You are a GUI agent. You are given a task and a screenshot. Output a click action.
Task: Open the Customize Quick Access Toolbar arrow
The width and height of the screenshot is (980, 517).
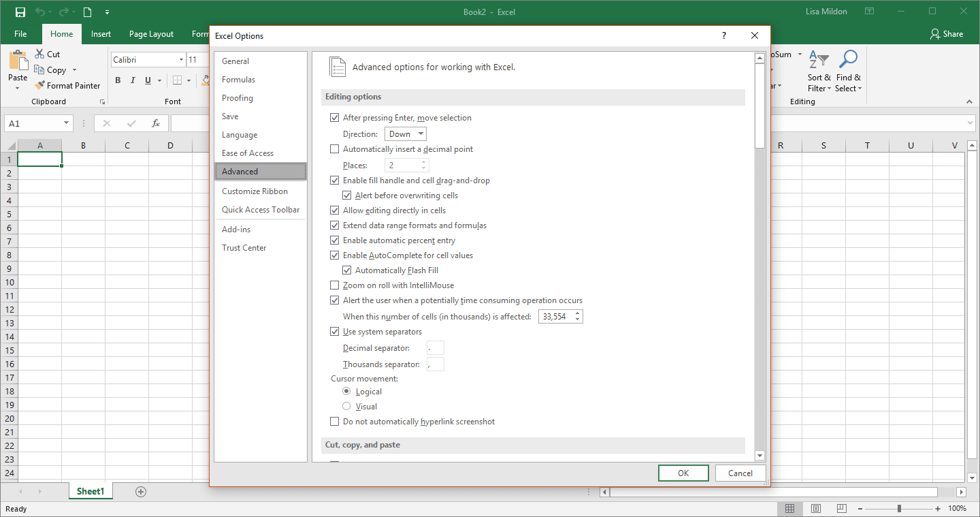[x=108, y=12]
